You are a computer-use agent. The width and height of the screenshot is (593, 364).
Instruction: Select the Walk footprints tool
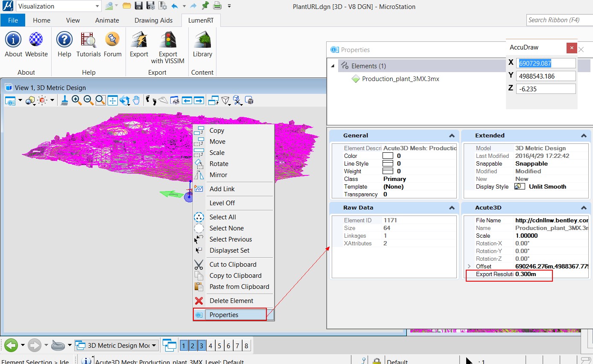pos(151,100)
